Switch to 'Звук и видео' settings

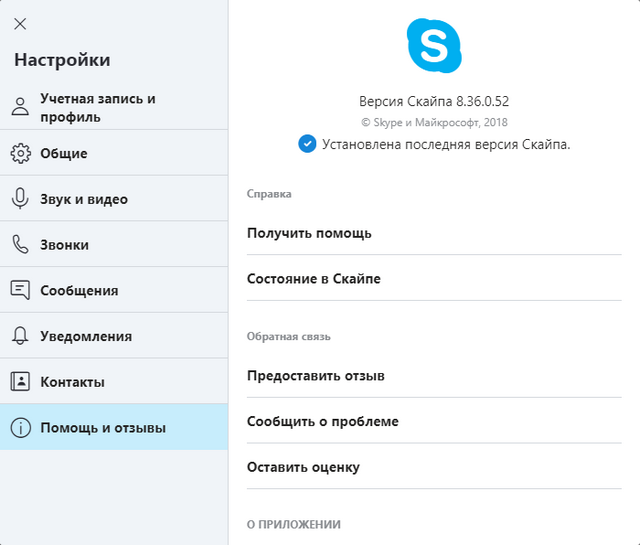tap(84, 199)
